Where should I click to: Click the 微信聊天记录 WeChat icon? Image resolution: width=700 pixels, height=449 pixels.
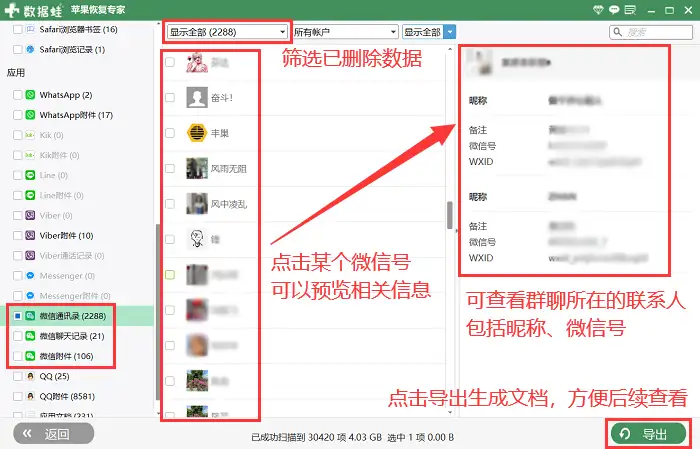(x=30, y=336)
